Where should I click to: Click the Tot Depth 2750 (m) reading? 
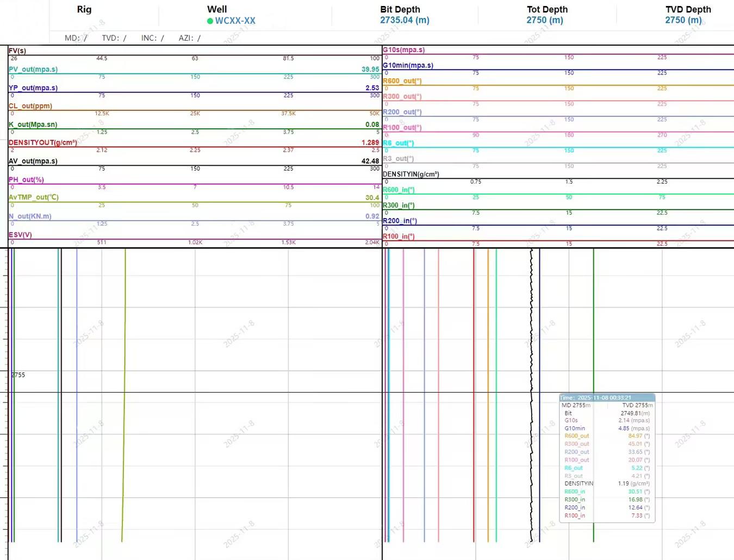click(x=544, y=20)
